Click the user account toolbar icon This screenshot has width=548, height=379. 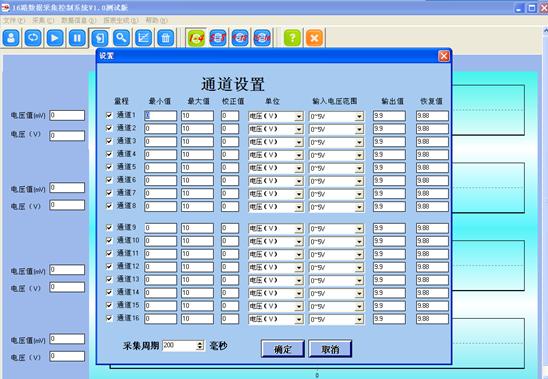(x=11, y=38)
